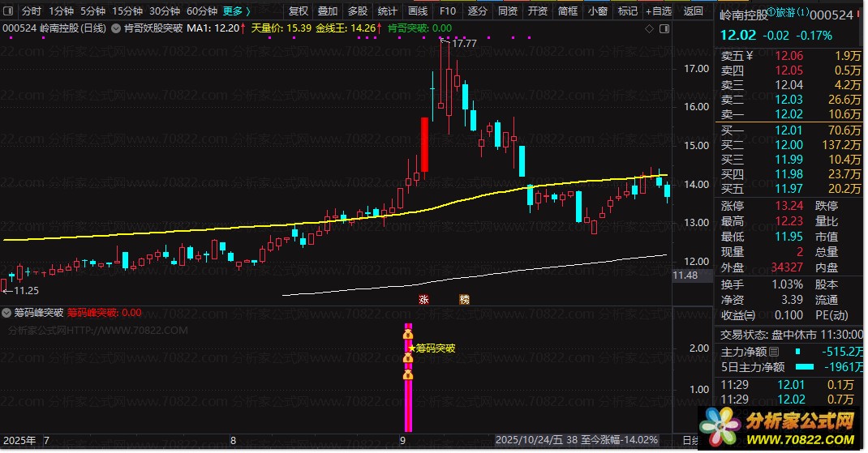The image size is (868, 453).
Task: Click the list icon beside 主力净额
Action: [x=774, y=352]
